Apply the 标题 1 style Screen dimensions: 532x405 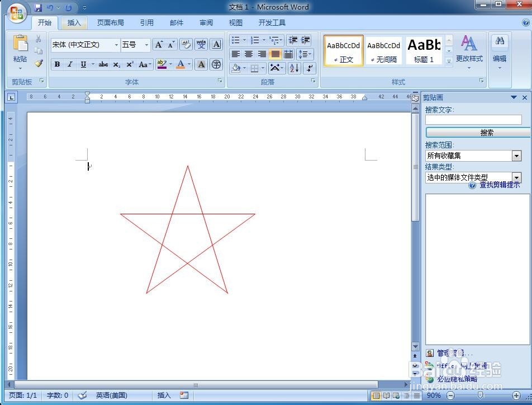[x=424, y=50]
